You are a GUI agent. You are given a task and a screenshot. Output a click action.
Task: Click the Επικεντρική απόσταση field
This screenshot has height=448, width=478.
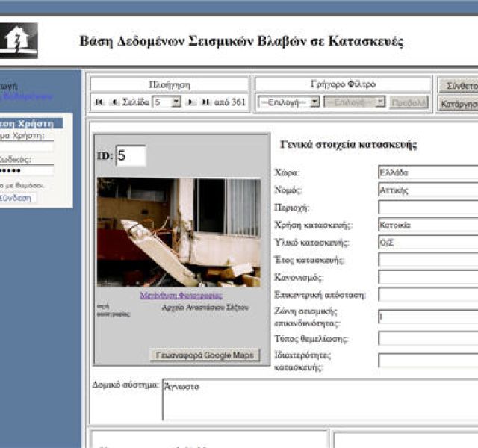coord(428,295)
